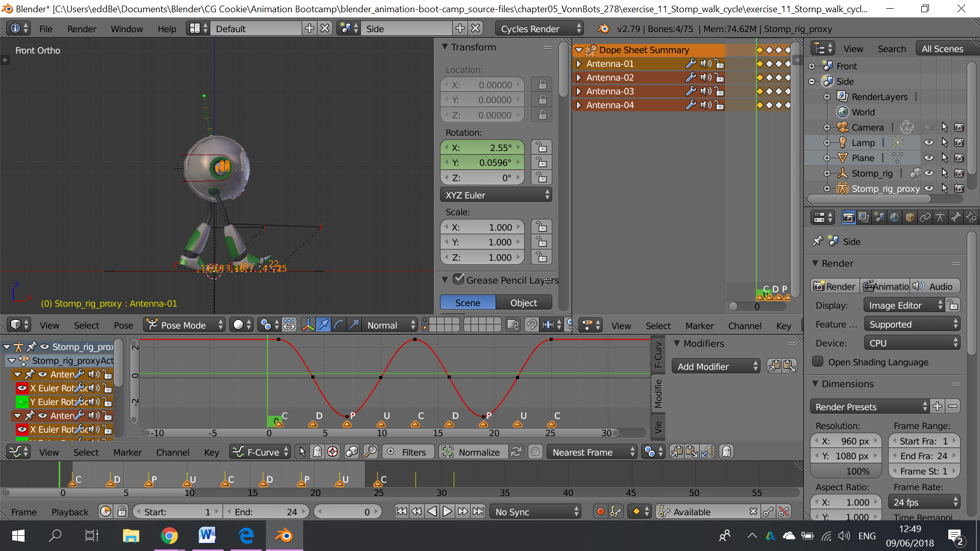This screenshot has height=551, width=980.
Task: Open the Key menu in the Graph Editor
Action: (x=211, y=452)
